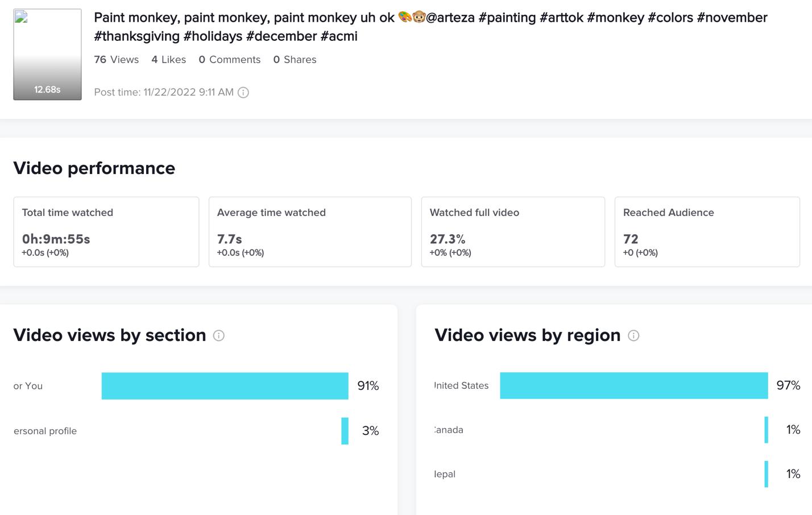Open the @arteza mention in caption
Image resolution: width=812 pixels, height=515 pixels.
tap(450, 18)
